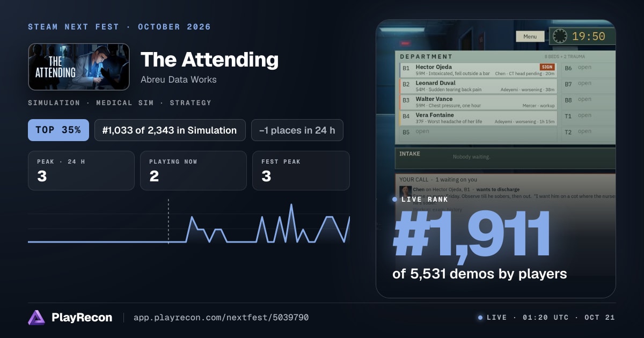Click YOUR CALL 1 waiting on you heading

(x=438, y=180)
